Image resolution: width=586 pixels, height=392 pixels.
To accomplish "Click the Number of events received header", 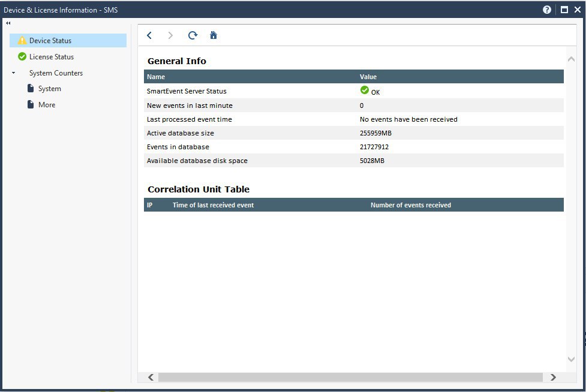I will coord(411,205).
